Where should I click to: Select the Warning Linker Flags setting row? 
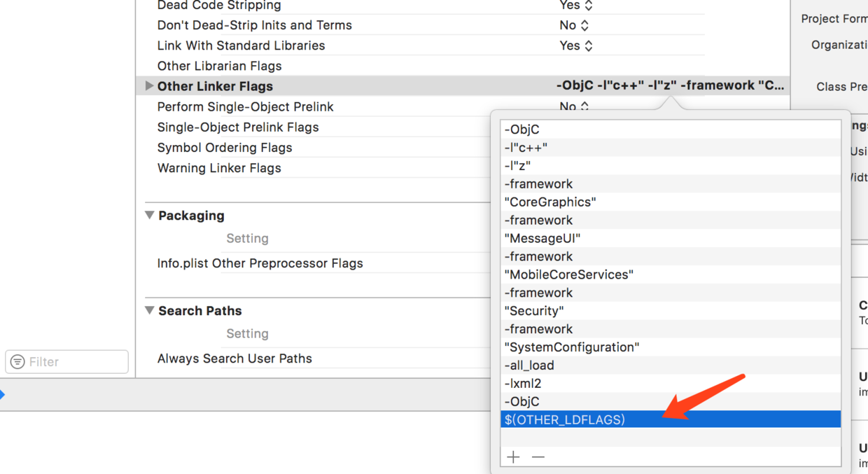(219, 168)
